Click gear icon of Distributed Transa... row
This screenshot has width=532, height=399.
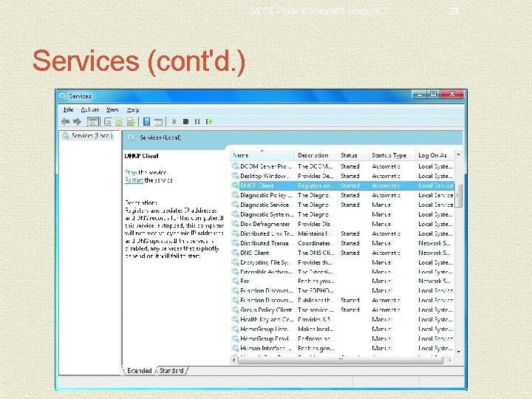pos(235,243)
